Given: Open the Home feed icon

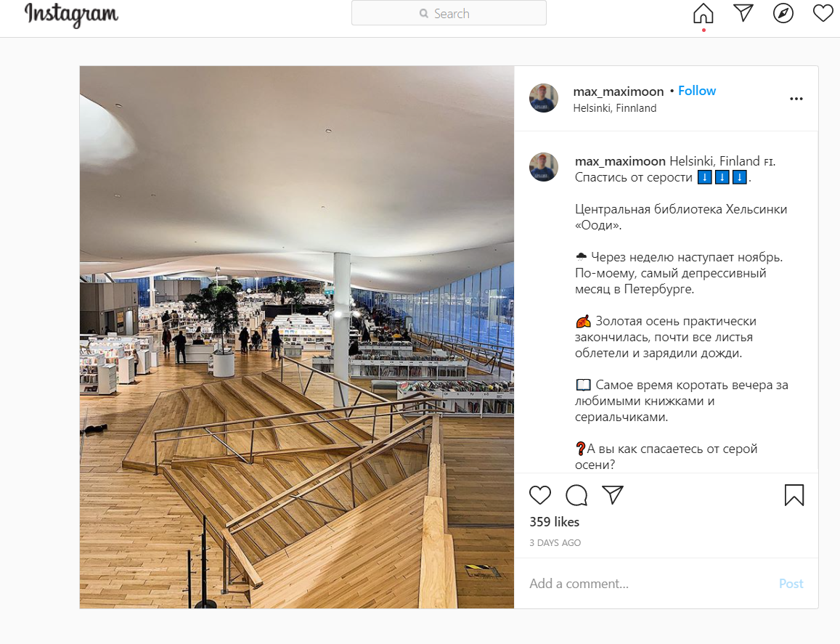Looking at the screenshot, I should tap(703, 13).
